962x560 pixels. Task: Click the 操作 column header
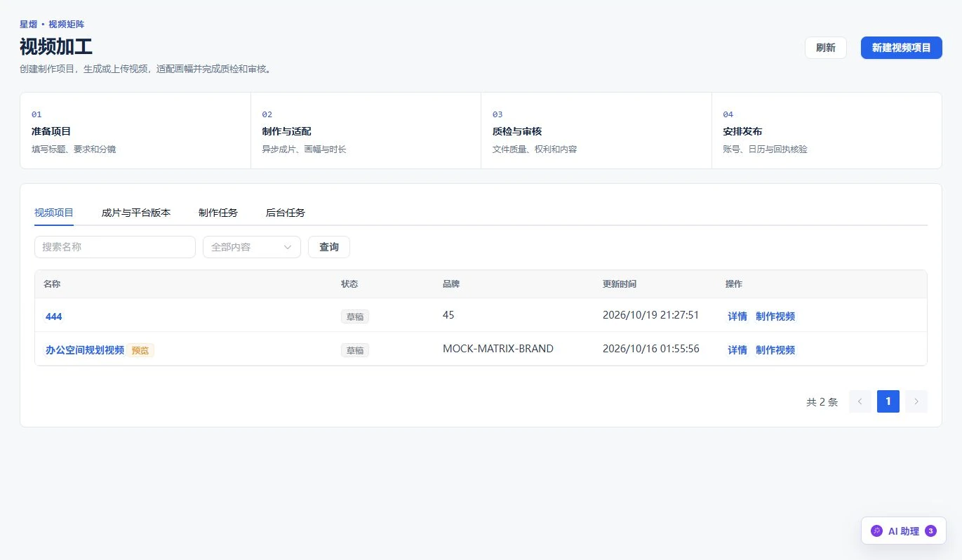[x=734, y=284]
